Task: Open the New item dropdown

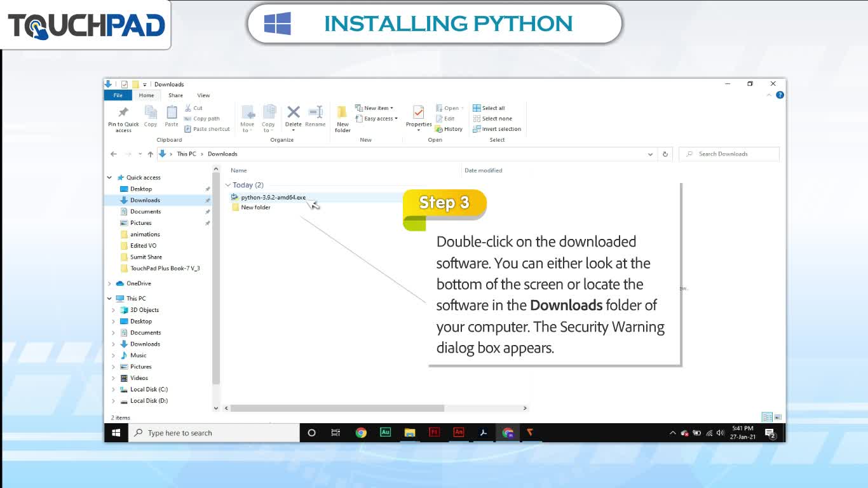Action: click(x=374, y=108)
